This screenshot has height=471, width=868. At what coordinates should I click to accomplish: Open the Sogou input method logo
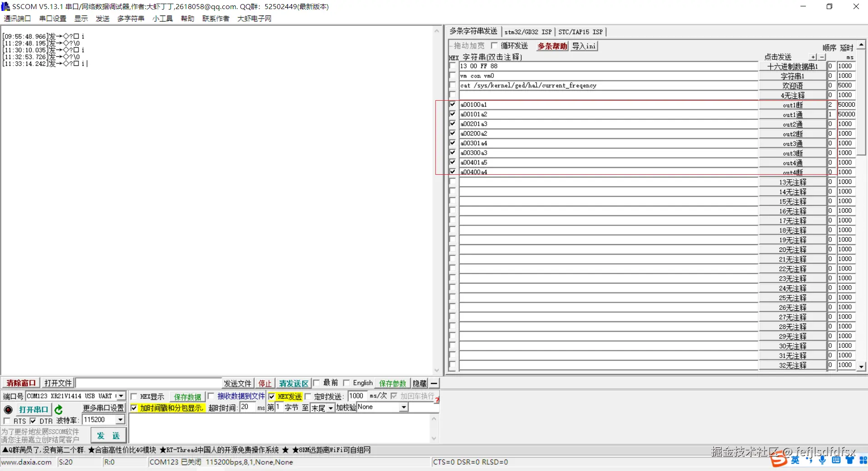pos(779,459)
